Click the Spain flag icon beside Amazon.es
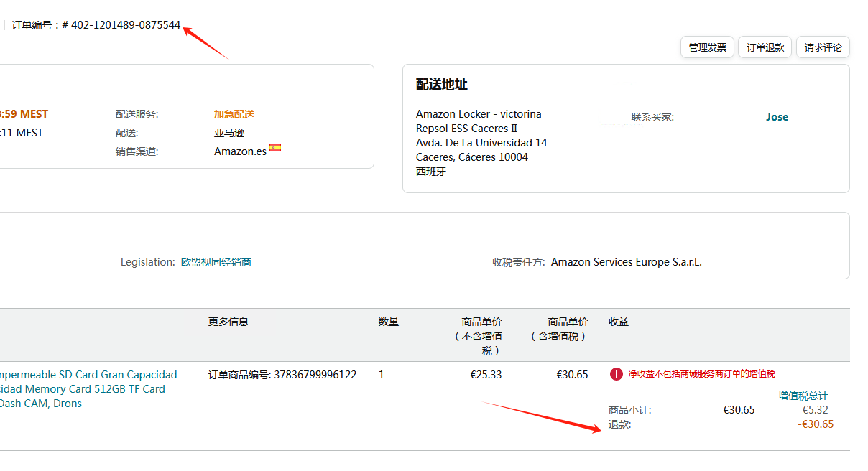Viewport: 868px width, 471px height. (275, 148)
